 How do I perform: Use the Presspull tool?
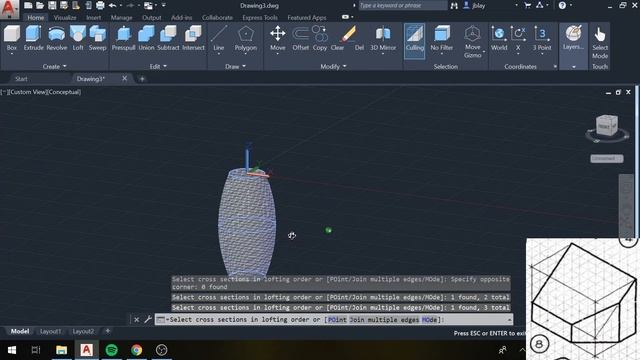[123, 38]
